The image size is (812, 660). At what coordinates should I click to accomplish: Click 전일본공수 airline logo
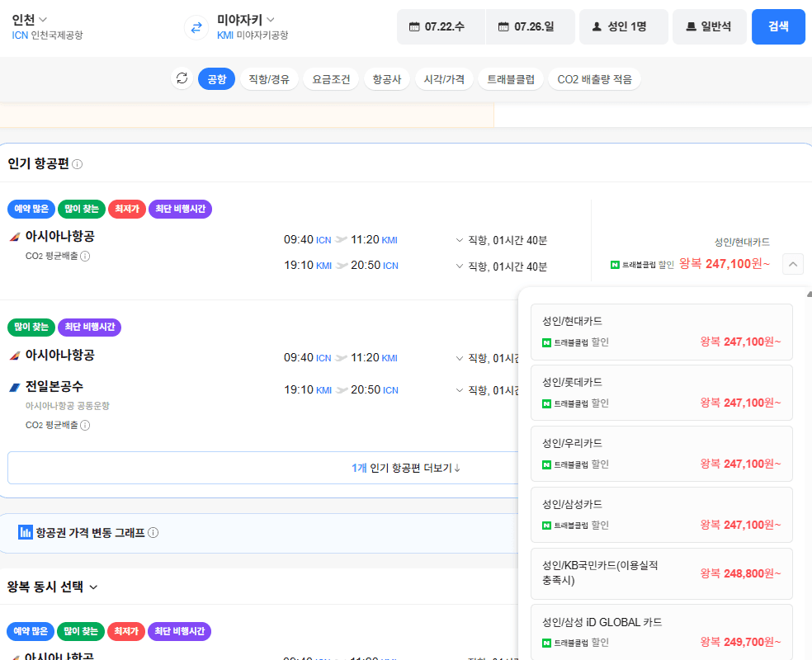15,387
